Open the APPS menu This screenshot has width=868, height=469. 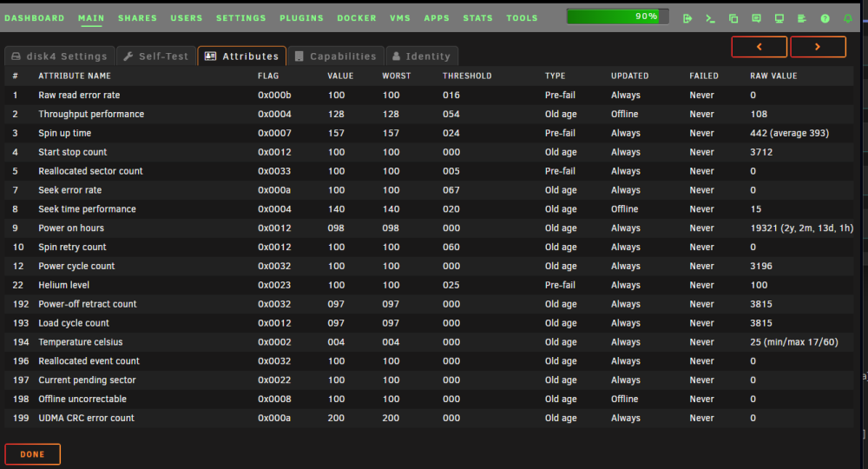[437, 17]
